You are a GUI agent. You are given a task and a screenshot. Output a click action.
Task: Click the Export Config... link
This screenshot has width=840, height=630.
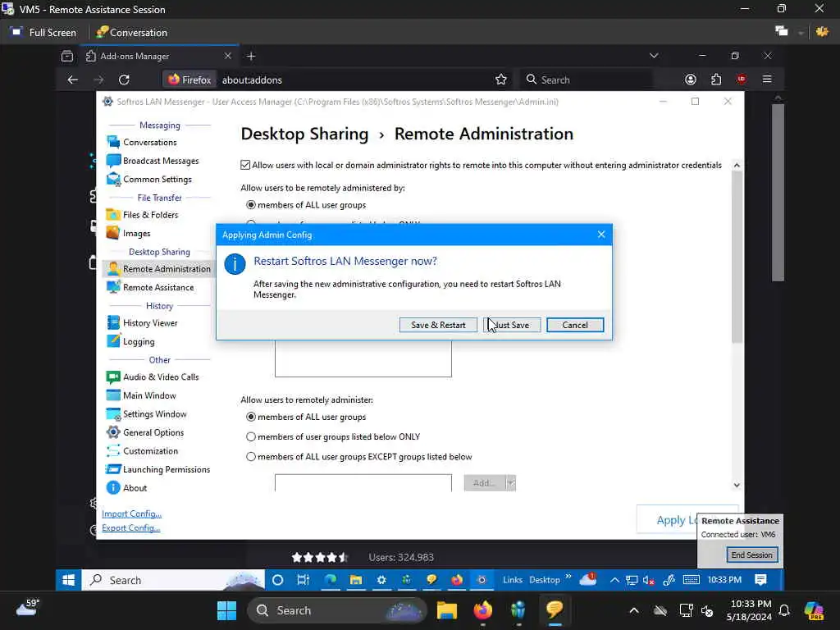pyautogui.click(x=131, y=528)
